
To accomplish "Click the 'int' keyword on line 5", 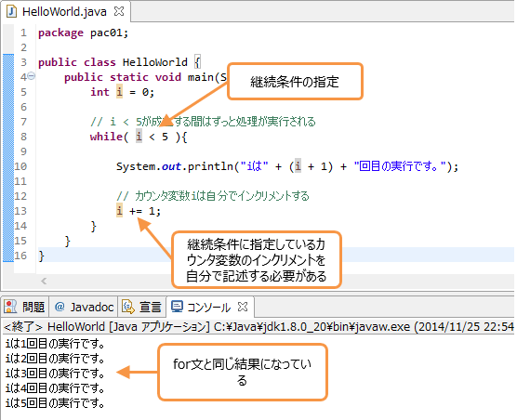I will coord(99,92).
